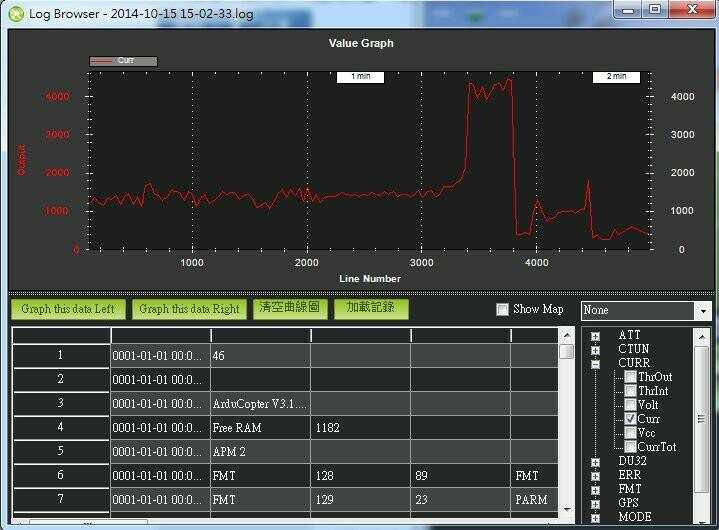Expand the DU32 node plus icon
This screenshot has height=530, width=719.
pos(596,462)
